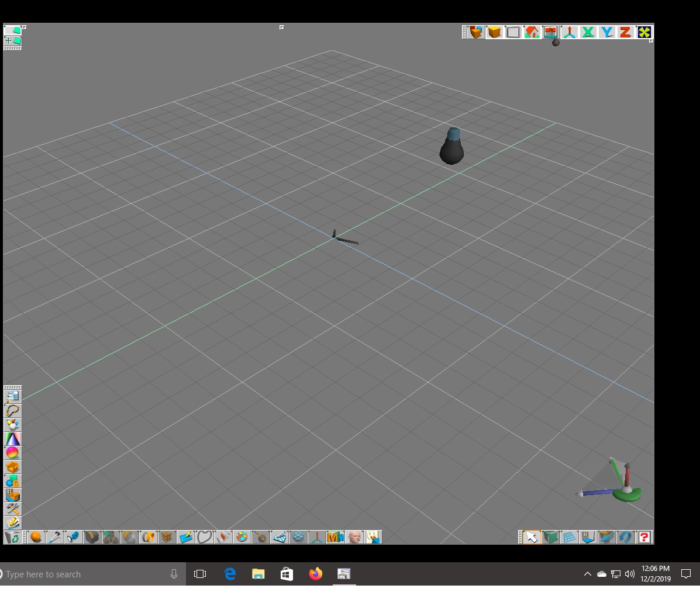Click the orange boxes with globe icon

point(476,32)
